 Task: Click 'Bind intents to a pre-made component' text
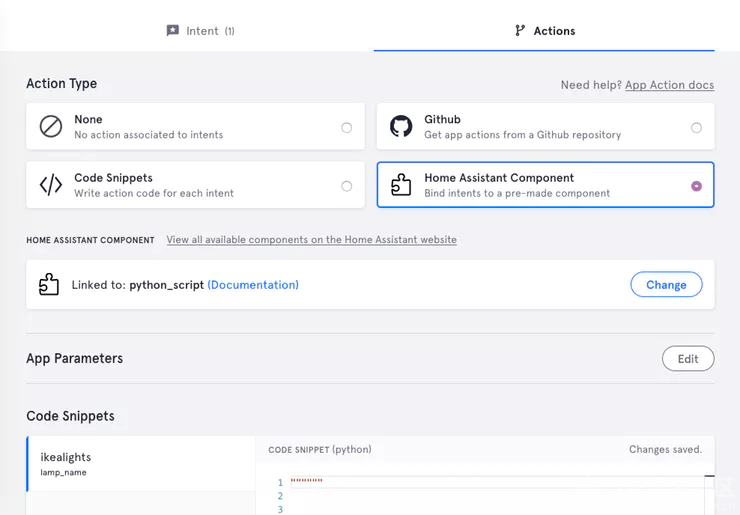tap(517, 194)
